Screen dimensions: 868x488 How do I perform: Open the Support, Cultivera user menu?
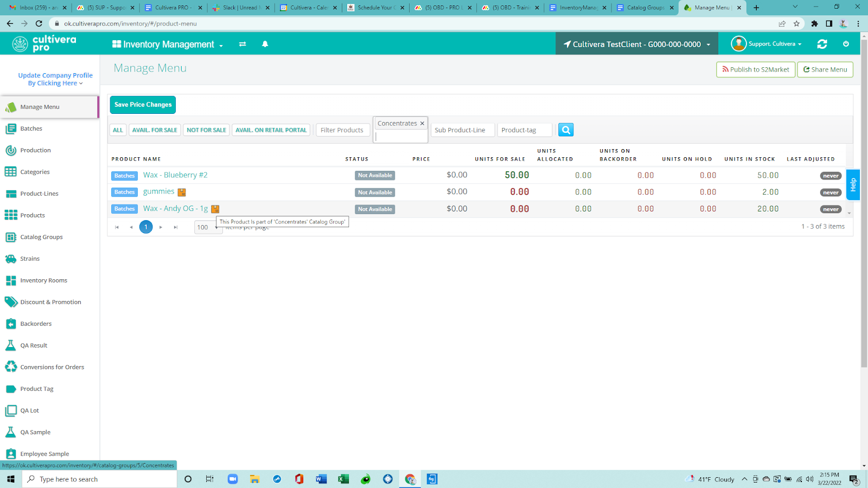pos(766,44)
